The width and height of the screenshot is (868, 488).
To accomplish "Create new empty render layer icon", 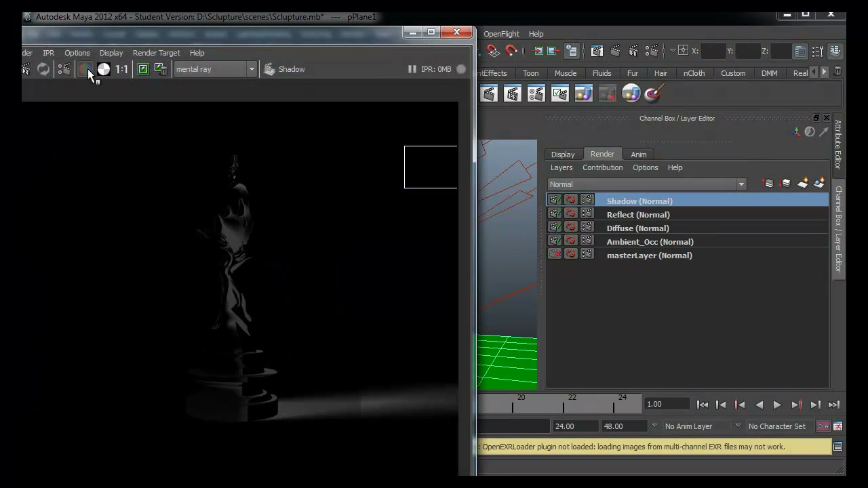I will click(803, 183).
